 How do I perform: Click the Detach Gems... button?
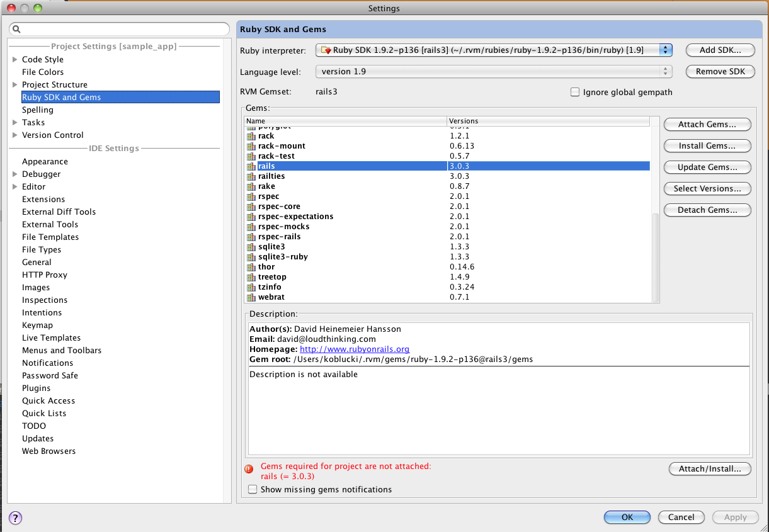coord(707,210)
